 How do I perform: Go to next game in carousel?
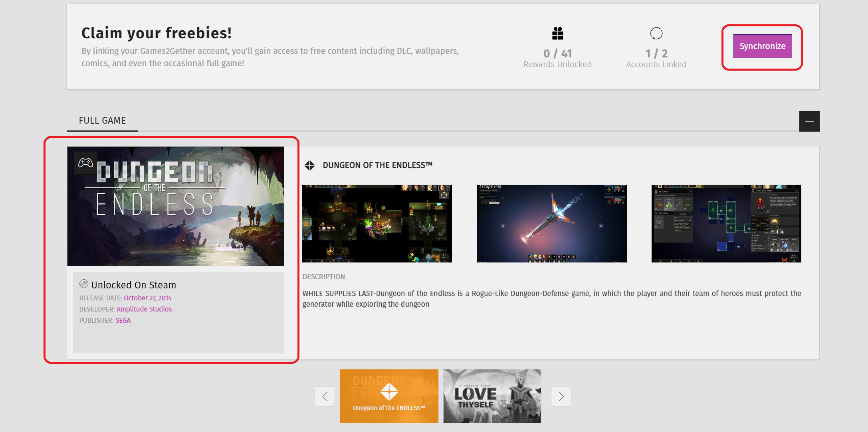[561, 396]
